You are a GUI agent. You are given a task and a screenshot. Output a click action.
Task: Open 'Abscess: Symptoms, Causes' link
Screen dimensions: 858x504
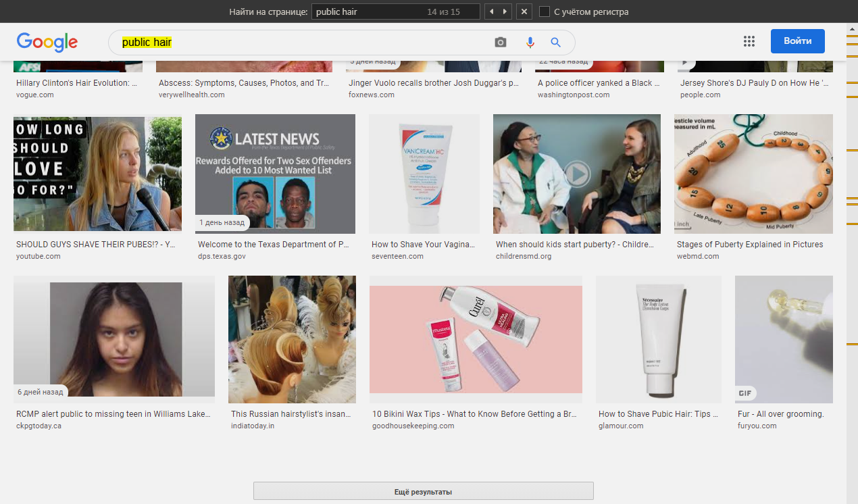point(244,83)
